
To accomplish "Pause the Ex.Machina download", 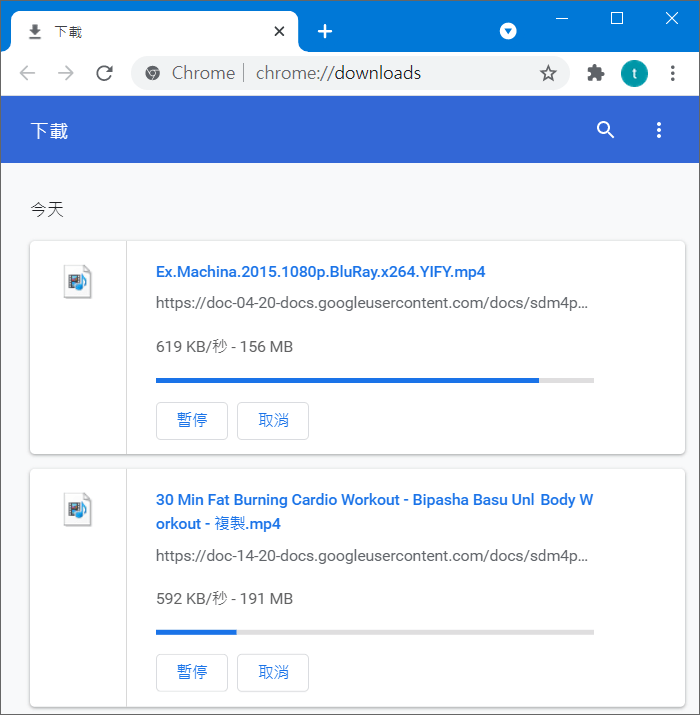I will [192, 421].
